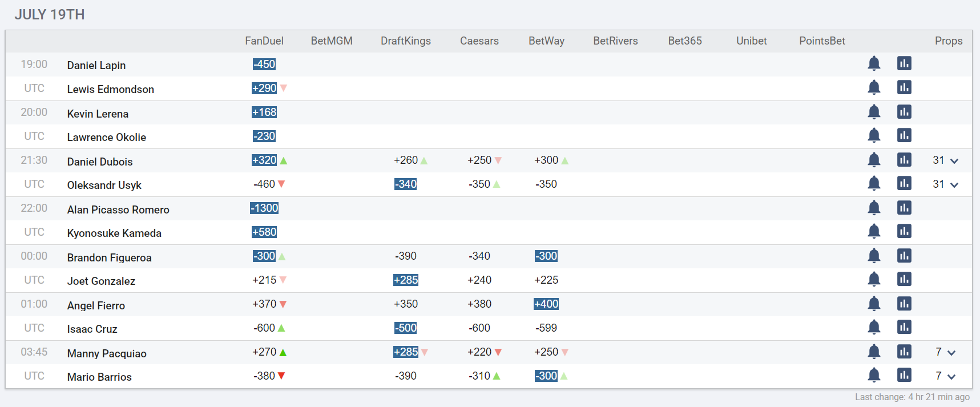This screenshot has width=980, height=407.
Task: Expand the 31 props for Oleksandr Usyk
Action: pyautogui.click(x=946, y=184)
